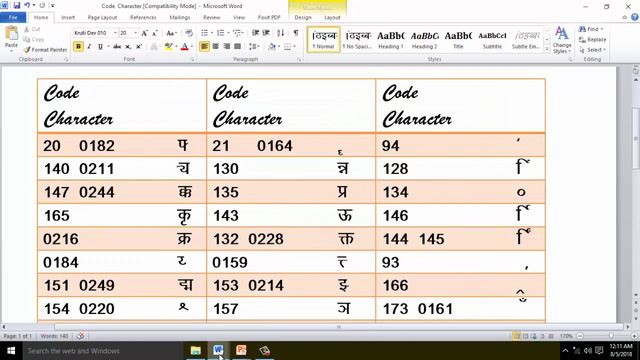Image resolution: width=640 pixels, height=360 pixels.
Task: Apply the Normal style
Action: click(x=324, y=40)
